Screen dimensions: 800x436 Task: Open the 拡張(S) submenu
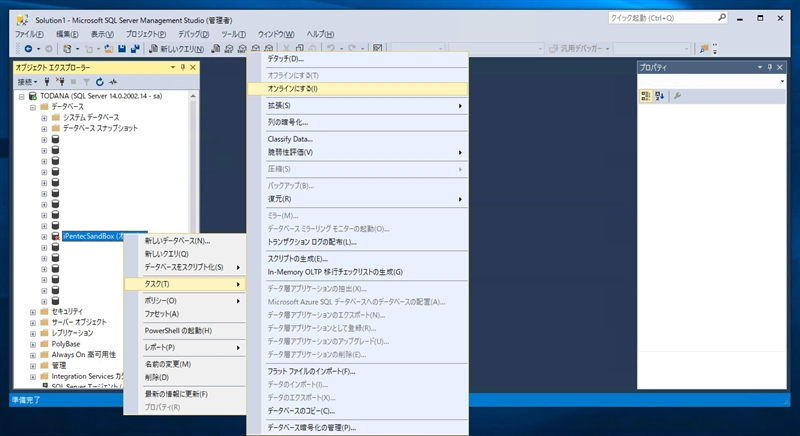click(357, 106)
